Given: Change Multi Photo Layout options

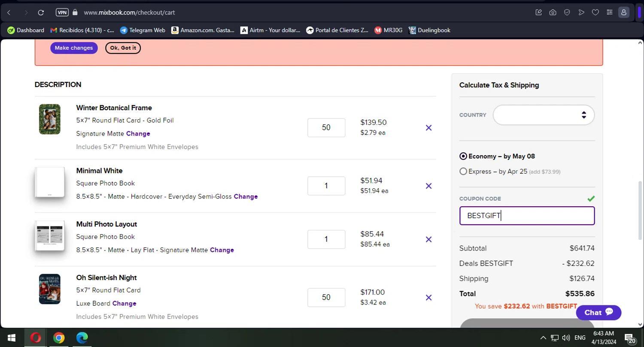Looking at the screenshot, I should [222, 250].
